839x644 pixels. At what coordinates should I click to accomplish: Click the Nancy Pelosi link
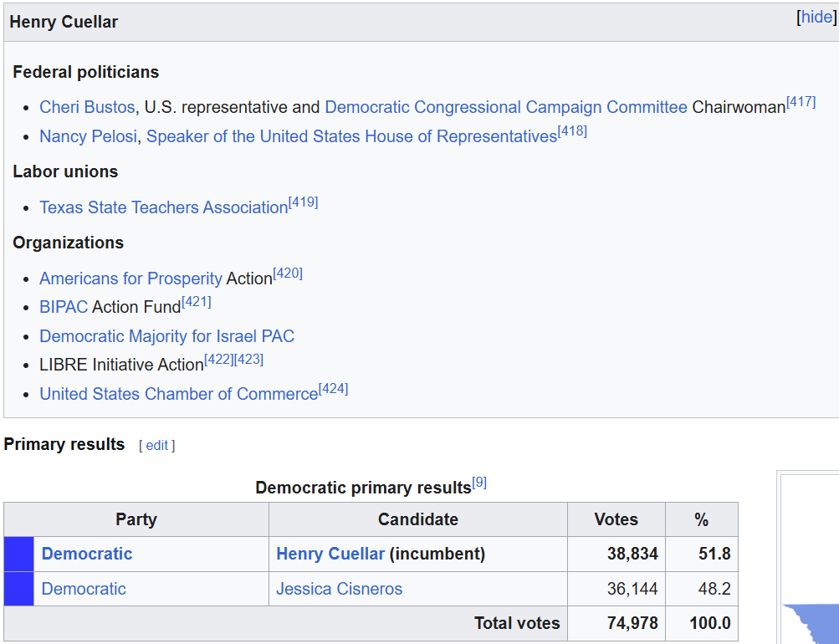click(x=88, y=136)
